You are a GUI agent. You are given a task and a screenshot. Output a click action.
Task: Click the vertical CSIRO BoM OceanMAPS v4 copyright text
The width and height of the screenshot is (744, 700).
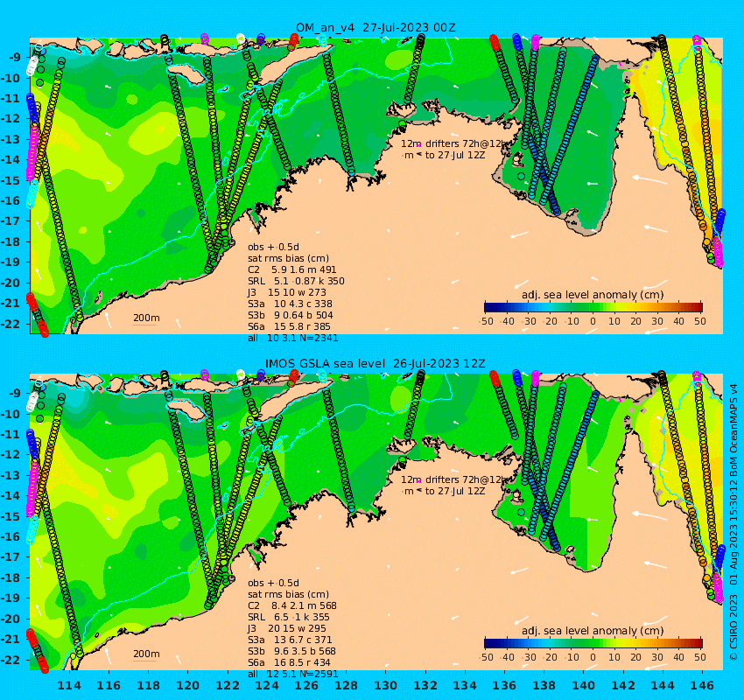(x=733, y=521)
